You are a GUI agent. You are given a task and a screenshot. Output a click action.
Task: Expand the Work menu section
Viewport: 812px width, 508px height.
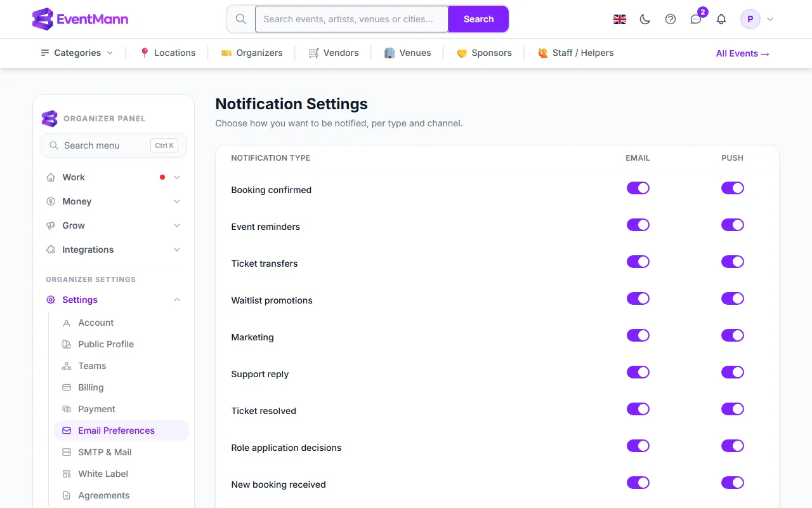(114, 177)
